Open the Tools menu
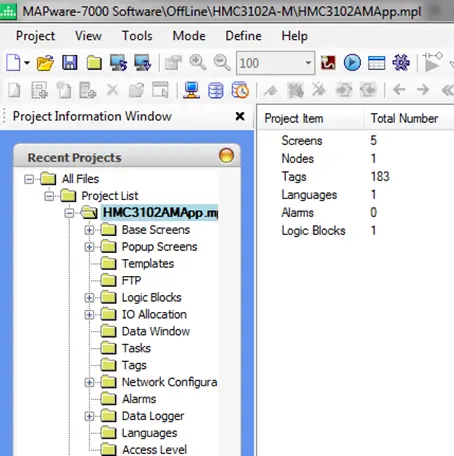The image size is (454, 456). (137, 36)
